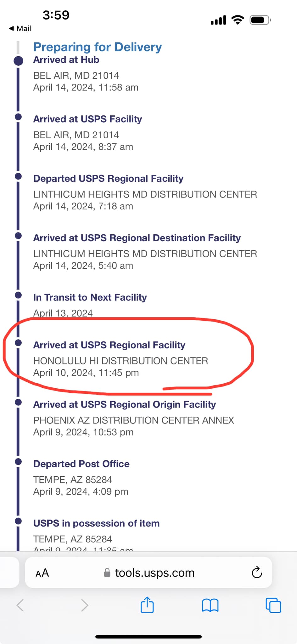Tap the iOS home indicator bar
This screenshot has width=297, height=644.
tap(148, 637)
